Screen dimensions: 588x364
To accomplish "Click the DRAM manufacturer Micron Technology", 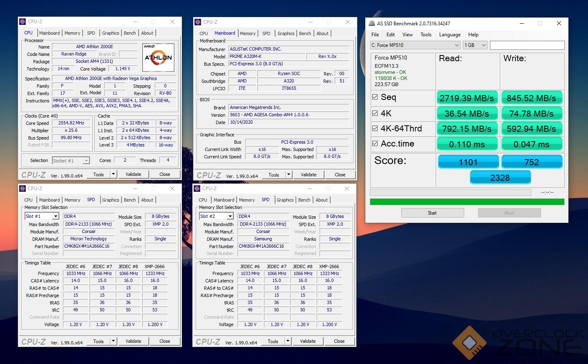I will pyautogui.click(x=89, y=239).
